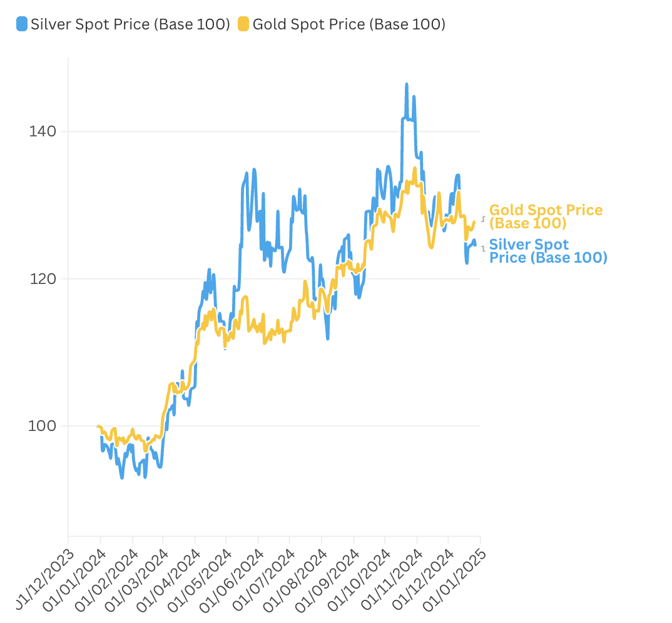Click the 100 y-axis label
This screenshot has height=623, width=672.
[43, 426]
